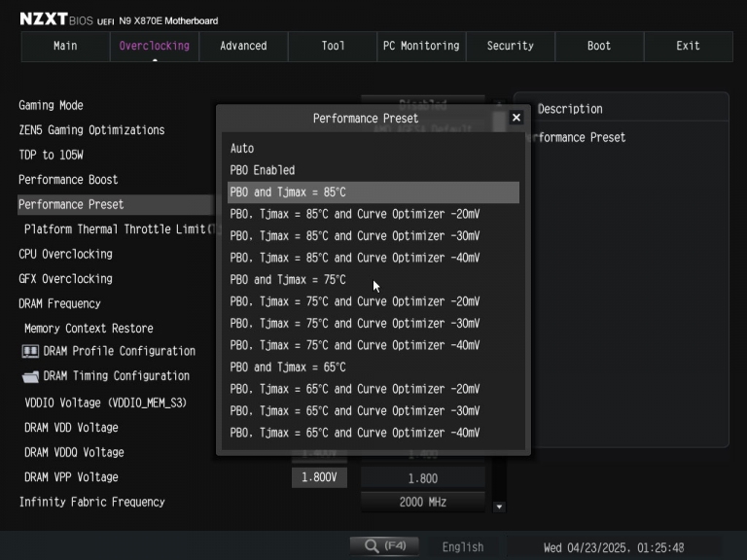The height and width of the screenshot is (560, 747).
Task: Select Memory Context Restore setting
Action: point(89,329)
